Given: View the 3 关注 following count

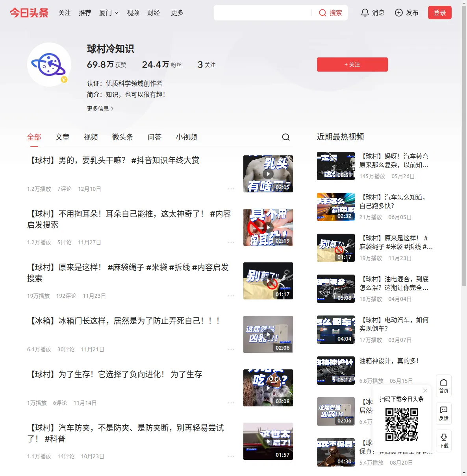Looking at the screenshot, I should point(206,65).
